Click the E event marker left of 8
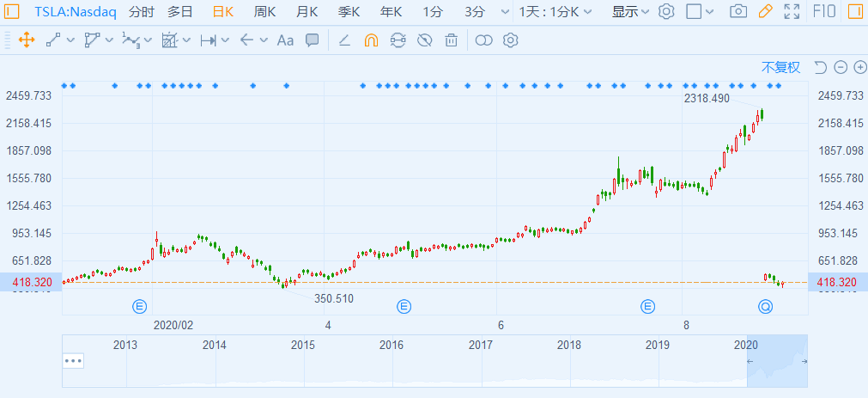The height and width of the screenshot is (398, 868). point(648,305)
